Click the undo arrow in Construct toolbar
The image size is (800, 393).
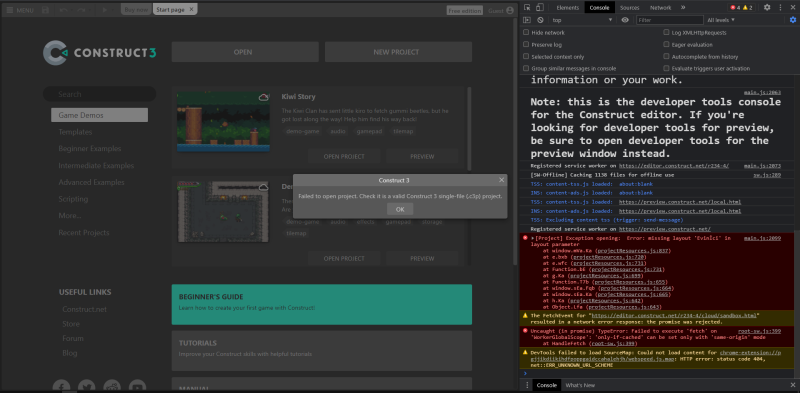point(63,10)
